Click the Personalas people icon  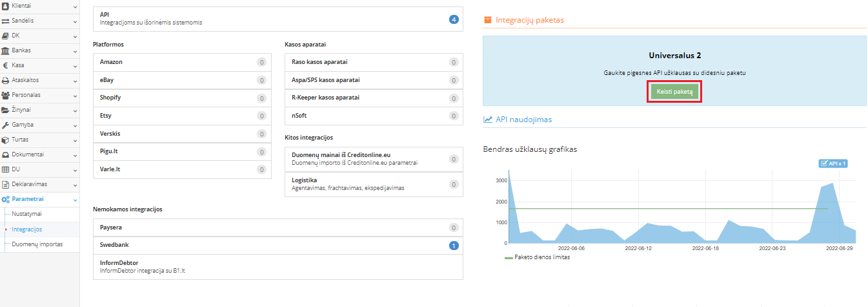(x=6, y=95)
